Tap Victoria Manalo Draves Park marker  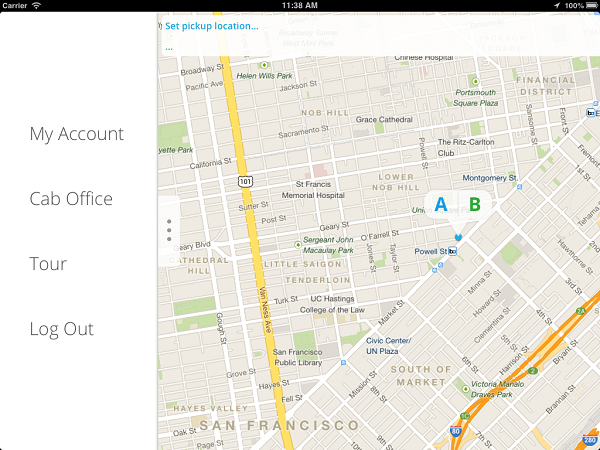point(465,389)
